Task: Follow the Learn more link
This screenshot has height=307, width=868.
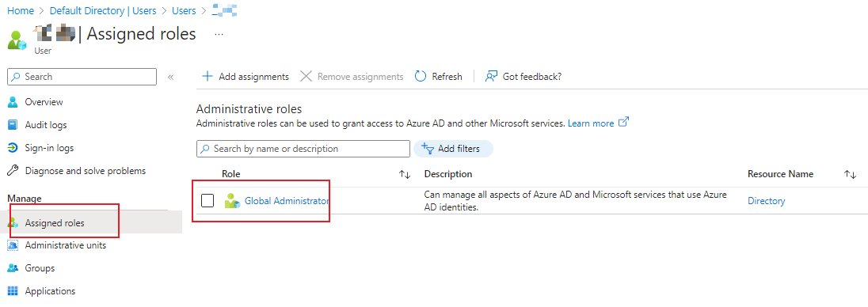Action: 591,123
